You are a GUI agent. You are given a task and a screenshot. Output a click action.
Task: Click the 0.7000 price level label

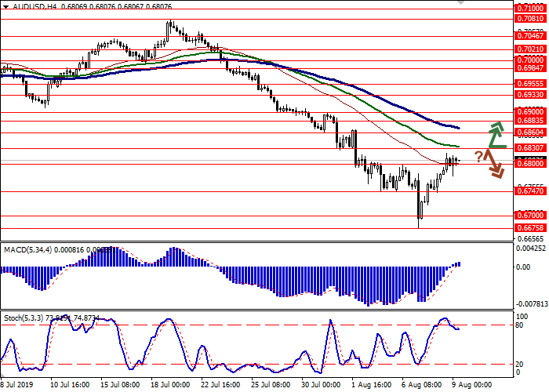tap(529, 60)
